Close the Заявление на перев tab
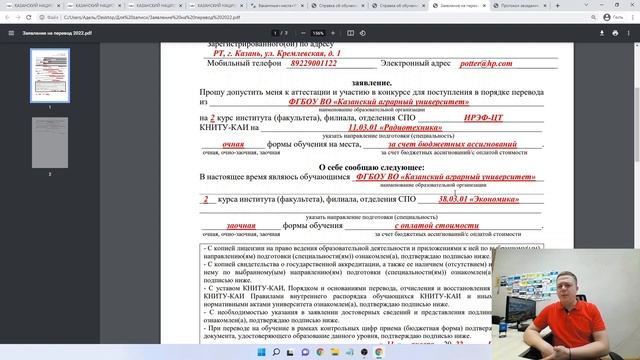640x360 pixels. pyautogui.click(x=484, y=6)
